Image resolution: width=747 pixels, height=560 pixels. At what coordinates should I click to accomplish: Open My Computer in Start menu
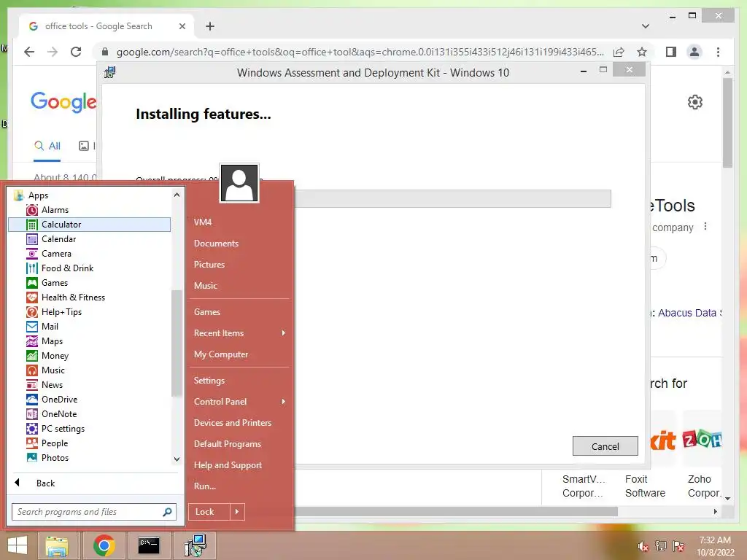[x=221, y=354]
